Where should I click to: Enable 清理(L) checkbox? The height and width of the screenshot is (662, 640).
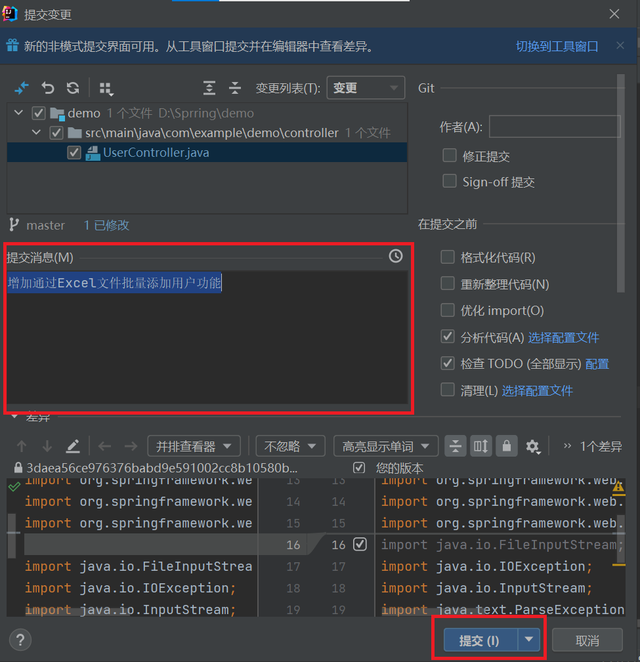click(447, 390)
